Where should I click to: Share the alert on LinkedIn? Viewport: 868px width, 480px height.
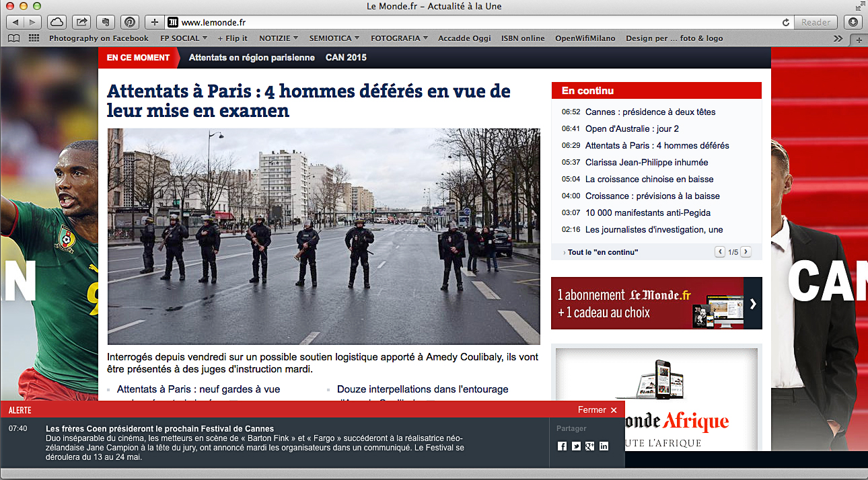604,446
